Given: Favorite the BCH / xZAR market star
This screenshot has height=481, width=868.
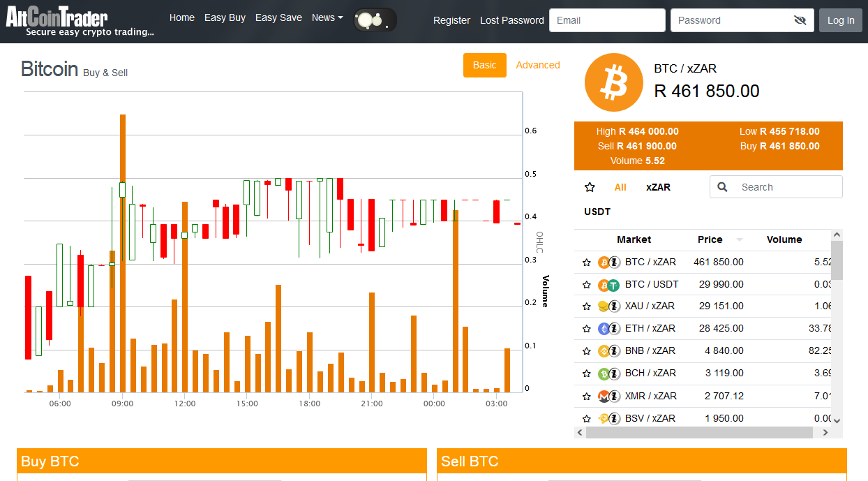Looking at the screenshot, I should click(x=587, y=373).
